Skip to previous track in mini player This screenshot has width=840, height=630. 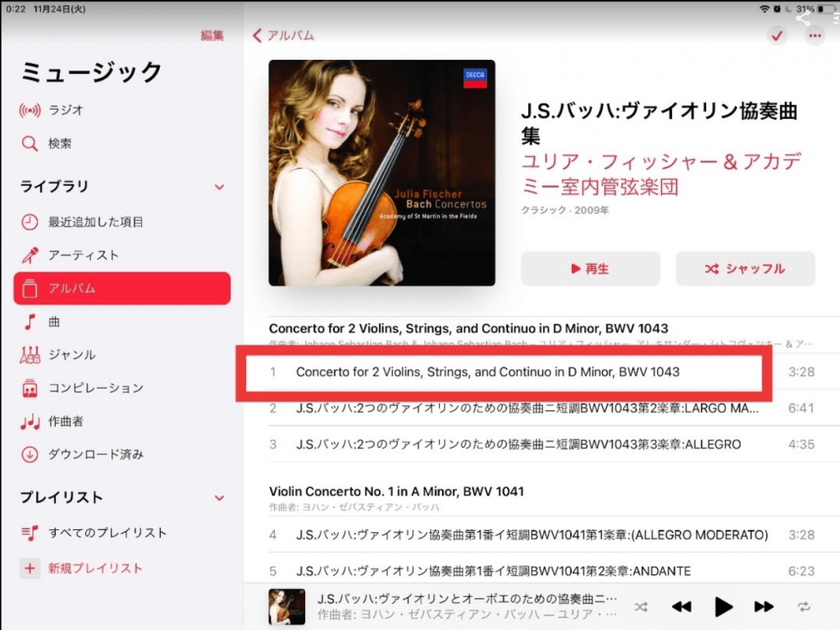[682, 607]
